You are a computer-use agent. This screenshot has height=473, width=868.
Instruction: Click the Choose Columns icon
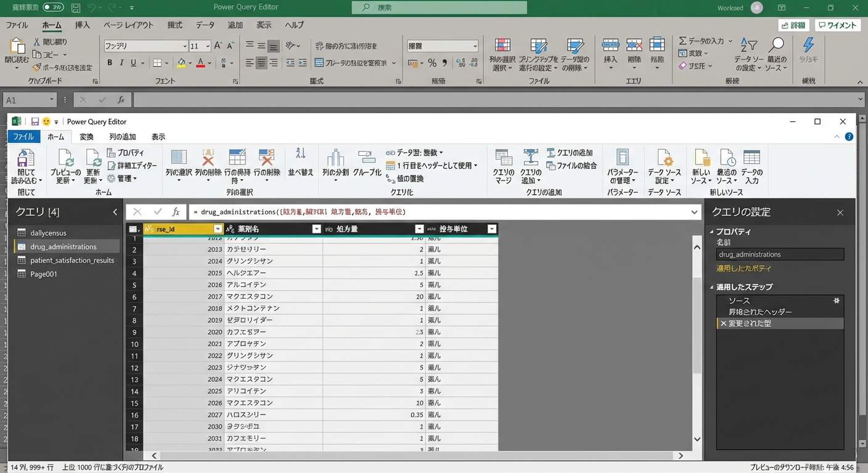(179, 158)
